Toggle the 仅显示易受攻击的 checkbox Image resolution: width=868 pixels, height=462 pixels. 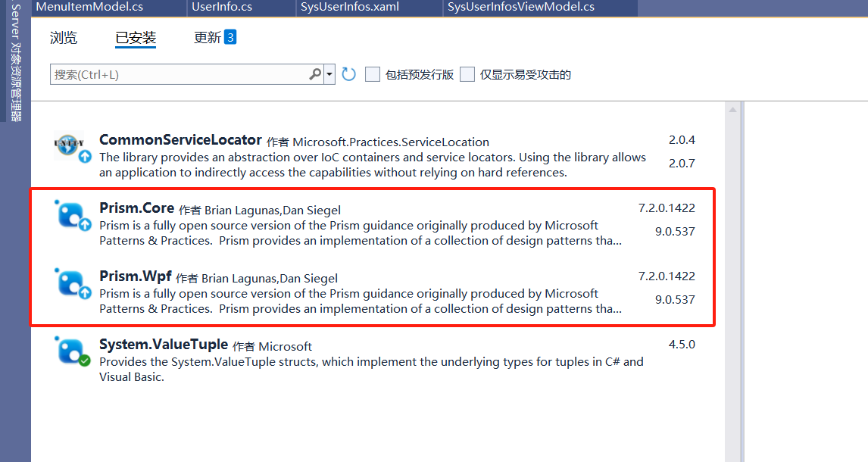[x=467, y=74]
